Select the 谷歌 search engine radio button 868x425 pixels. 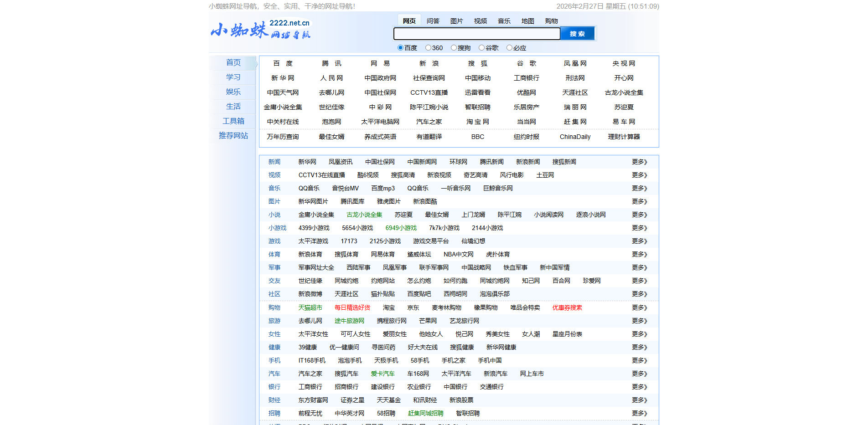[x=482, y=47]
